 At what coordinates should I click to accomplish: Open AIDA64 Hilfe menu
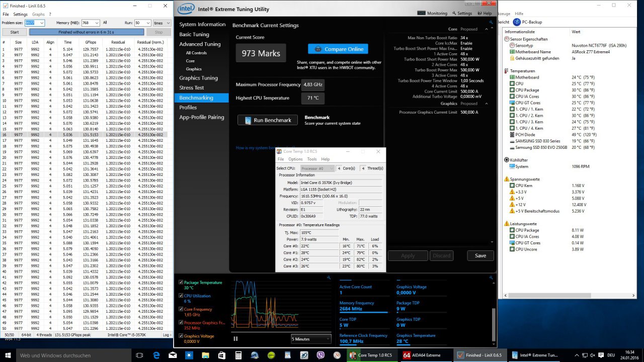pyautogui.click(x=519, y=14)
